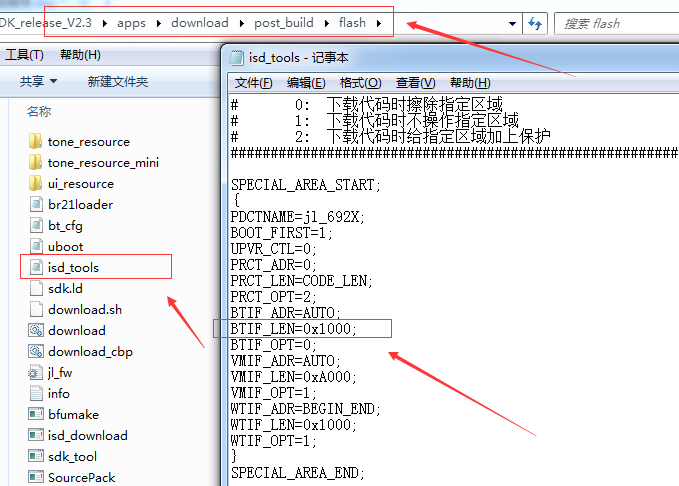
Task: Click the WTIF_OPT=1 line
Action: click(274, 441)
